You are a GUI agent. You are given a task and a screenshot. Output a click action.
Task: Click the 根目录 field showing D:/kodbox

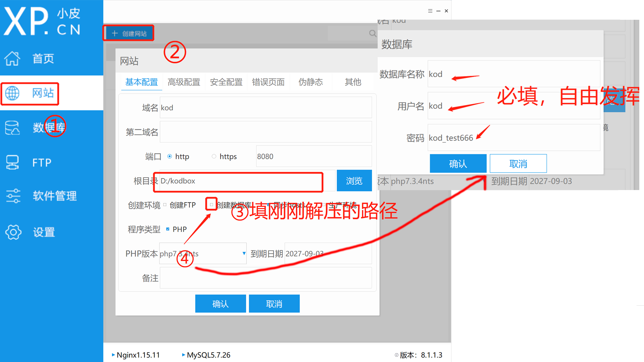247,181
